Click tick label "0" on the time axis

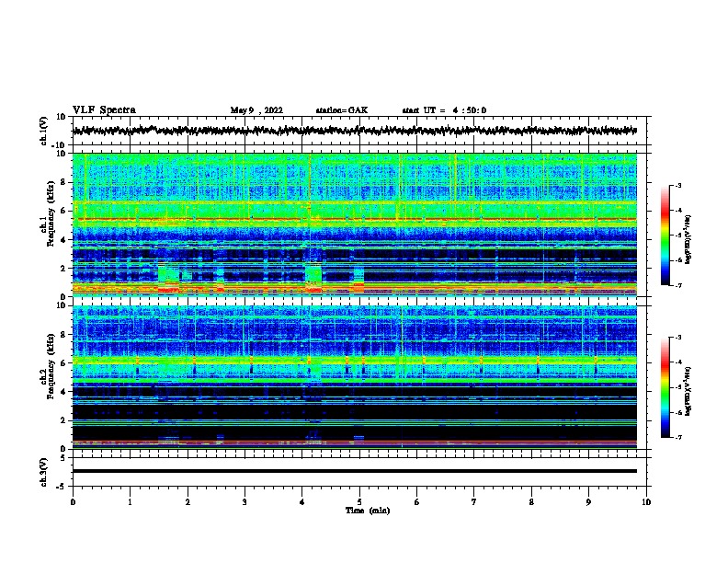click(73, 502)
